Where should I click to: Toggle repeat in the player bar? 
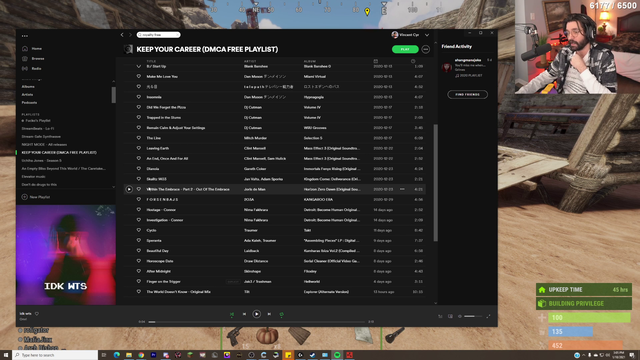click(281, 314)
